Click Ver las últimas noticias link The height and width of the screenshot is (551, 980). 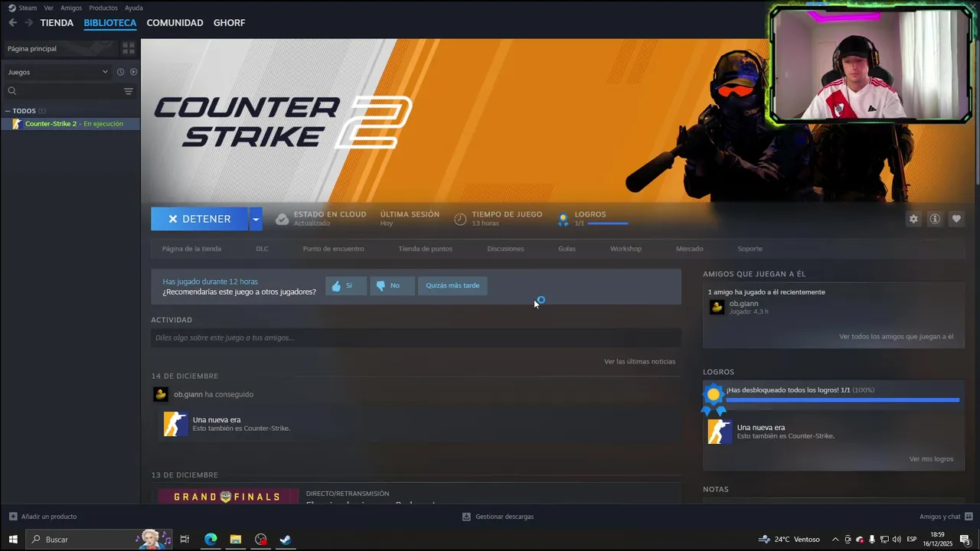[x=639, y=361]
